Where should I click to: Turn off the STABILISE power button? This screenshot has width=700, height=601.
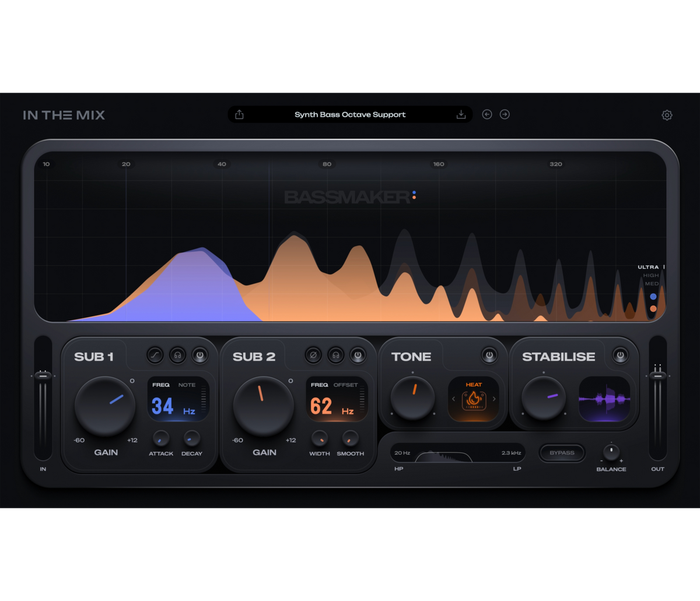[x=620, y=354]
